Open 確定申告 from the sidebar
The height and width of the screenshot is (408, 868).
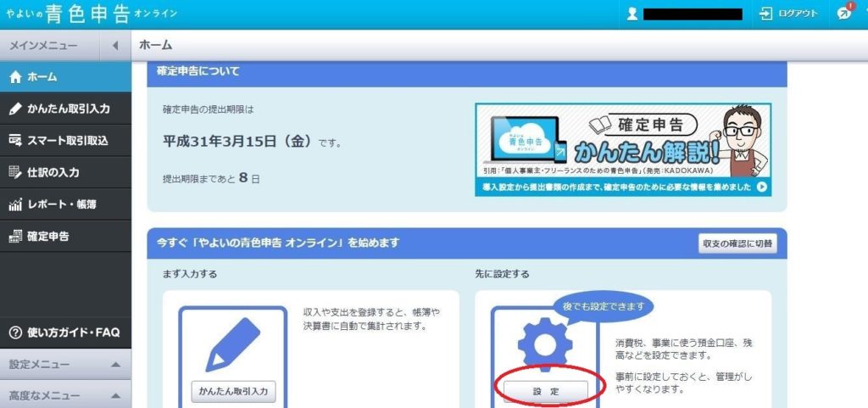66,237
